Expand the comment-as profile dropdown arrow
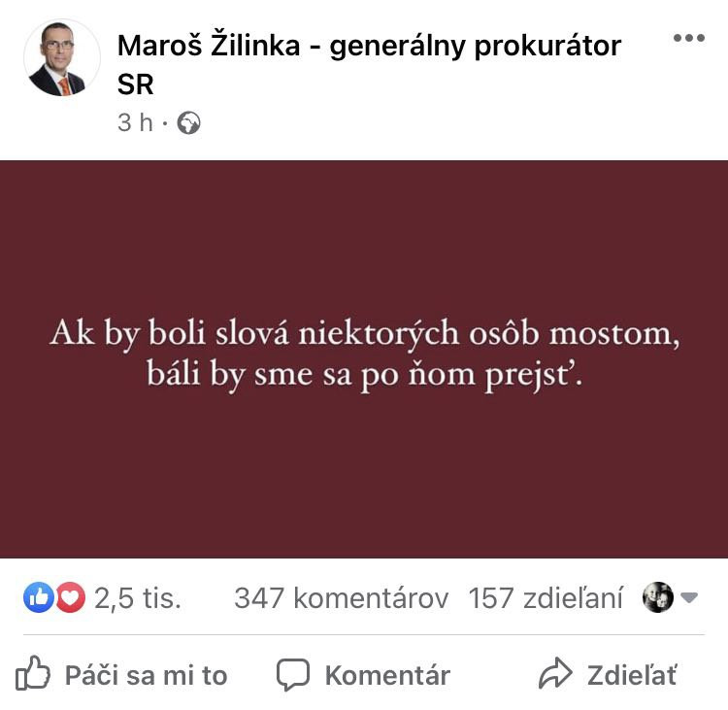The height and width of the screenshot is (710, 728). point(689,597)
